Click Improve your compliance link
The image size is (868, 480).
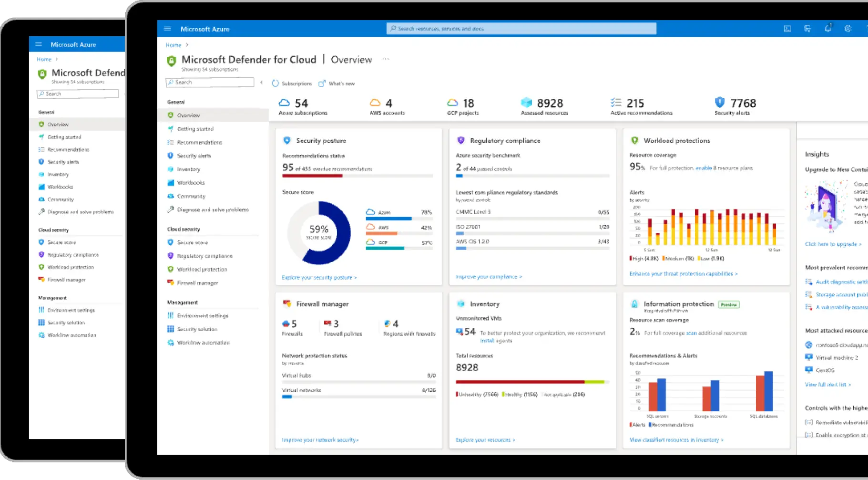tap(489, 277)
